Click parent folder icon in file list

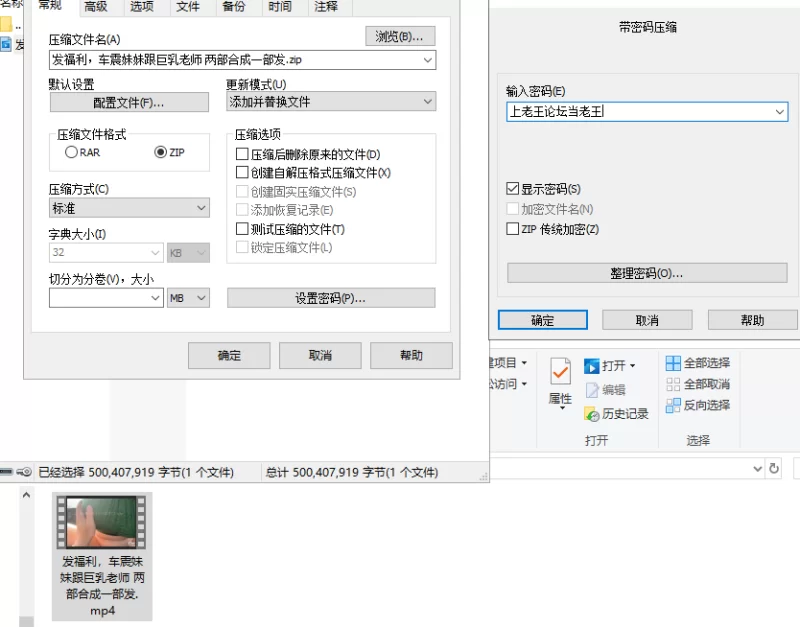pyautogui.click(x=6, y=24)
